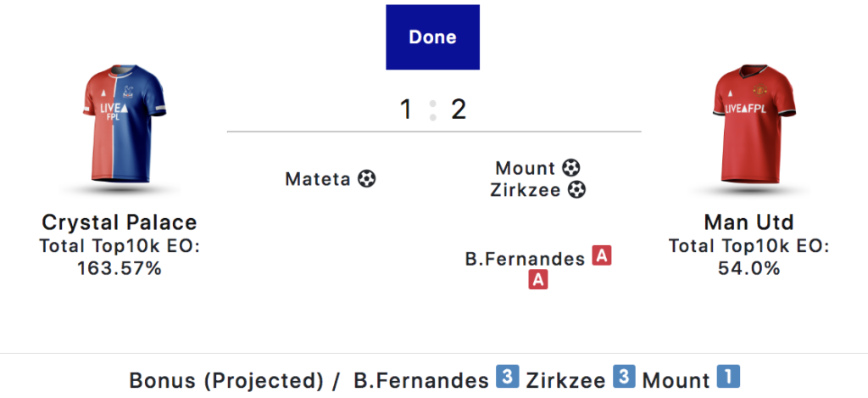Click the Crystal Palace team name
The width and height of the screenshot is (868, 398).
(119, 223)
